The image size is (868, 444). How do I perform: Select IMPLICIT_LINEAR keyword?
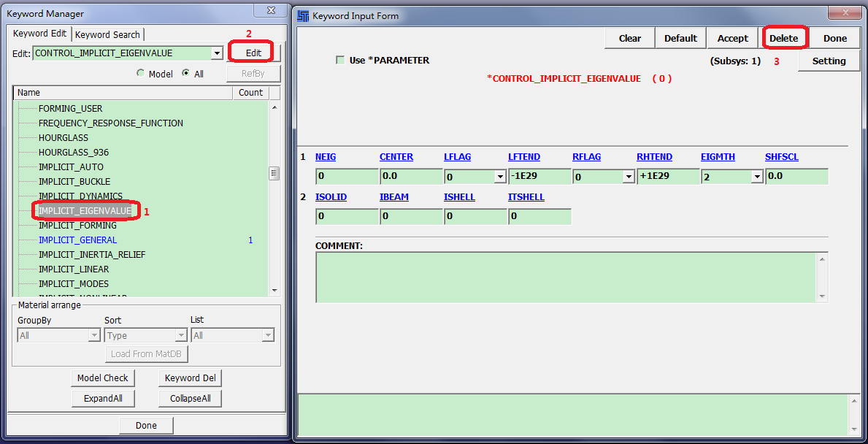click(74, 269)
